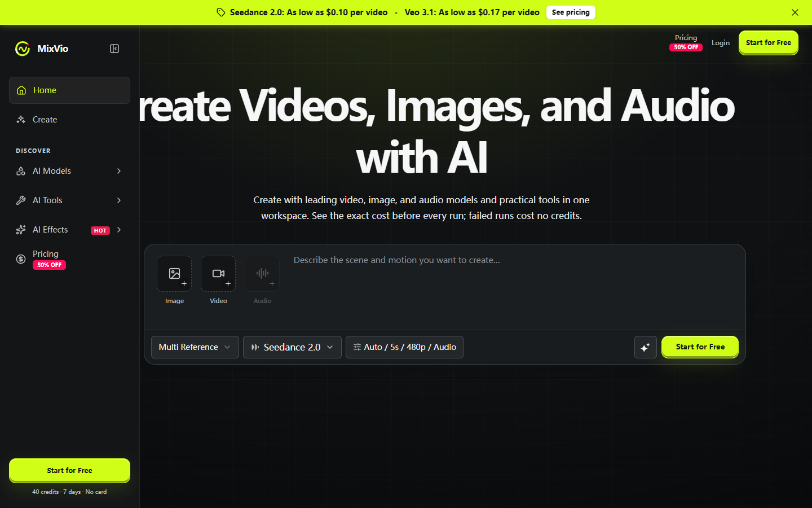Click the '40 credits · 7 days · No card' text
The height and width of the screenshot is (508, 812).
pos(69,492)
